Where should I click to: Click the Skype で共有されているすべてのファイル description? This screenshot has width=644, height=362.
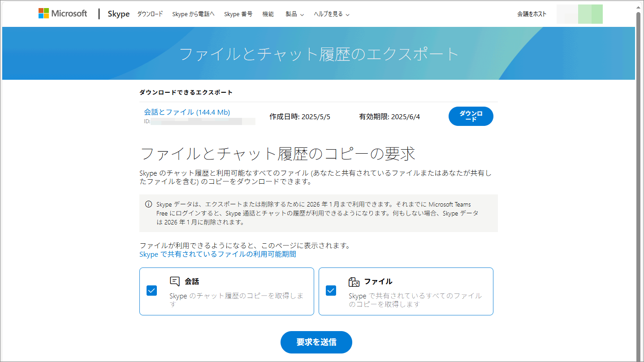point(415,300)
